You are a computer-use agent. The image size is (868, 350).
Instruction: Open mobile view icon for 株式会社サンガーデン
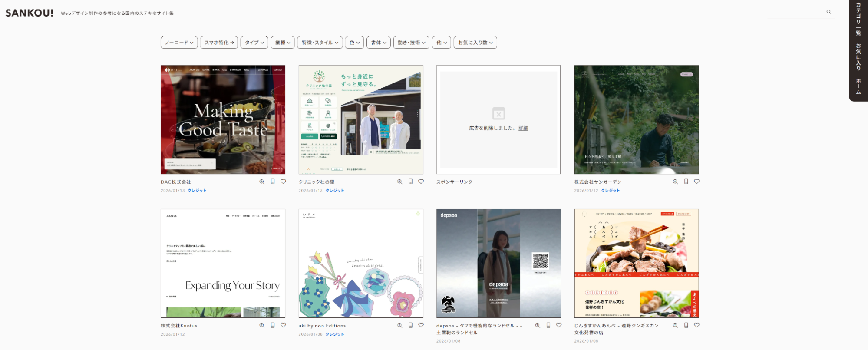(x=686, y=182)
